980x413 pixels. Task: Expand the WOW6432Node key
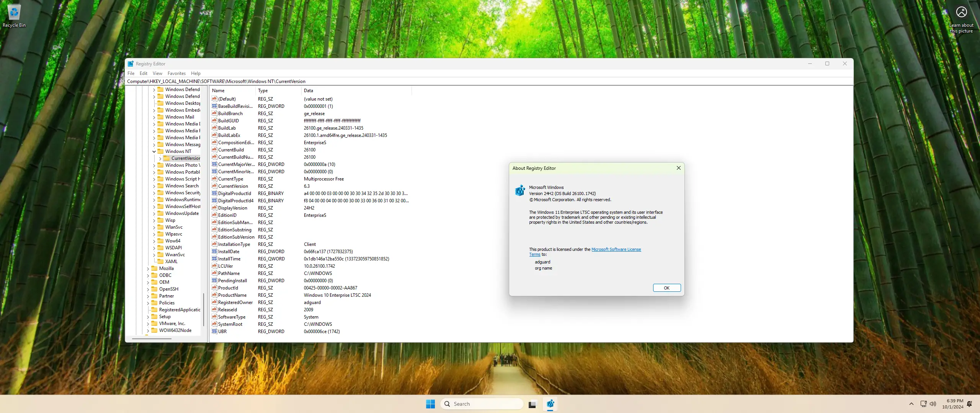click(x=148, y=330)
